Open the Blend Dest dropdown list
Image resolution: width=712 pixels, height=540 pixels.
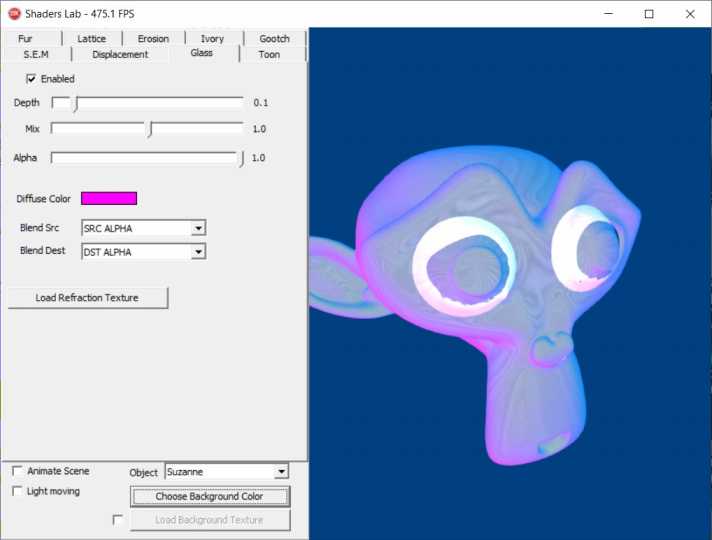pyautogui.click(x=198, y=252)
